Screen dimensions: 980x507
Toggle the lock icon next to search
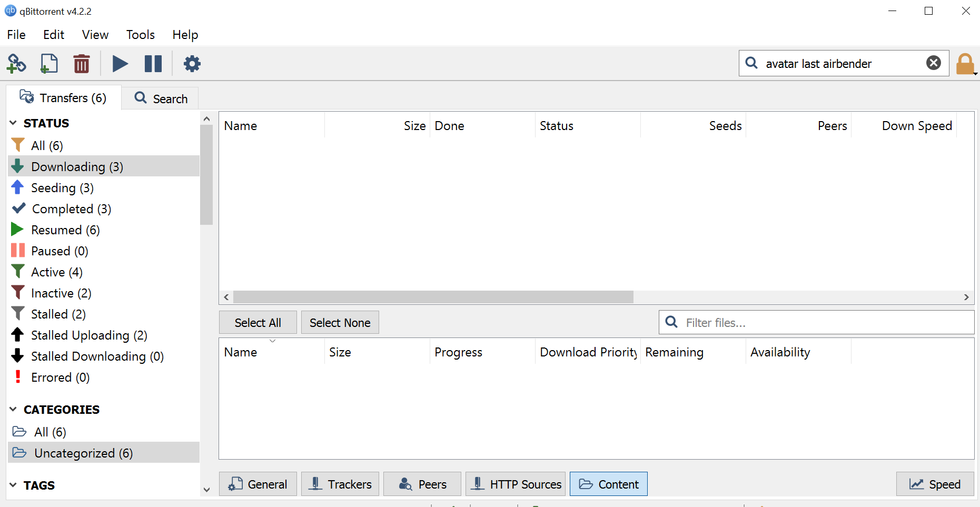[x=966, y=63]
